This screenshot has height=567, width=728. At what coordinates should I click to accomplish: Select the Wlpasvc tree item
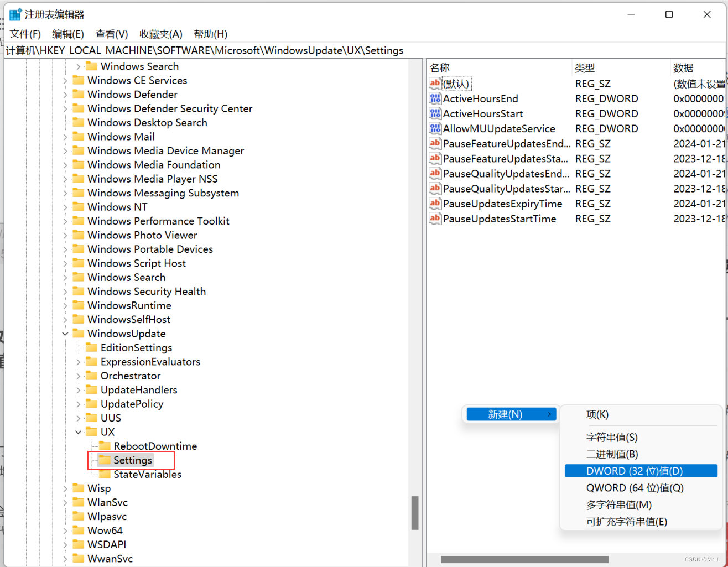pyautogui.click(x=107, y=517)
